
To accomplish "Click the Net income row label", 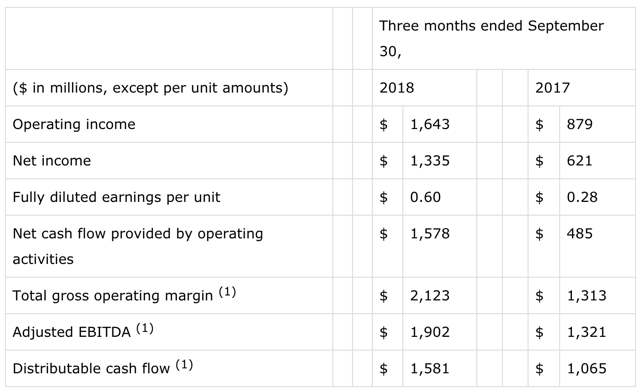I will [52, 160].
